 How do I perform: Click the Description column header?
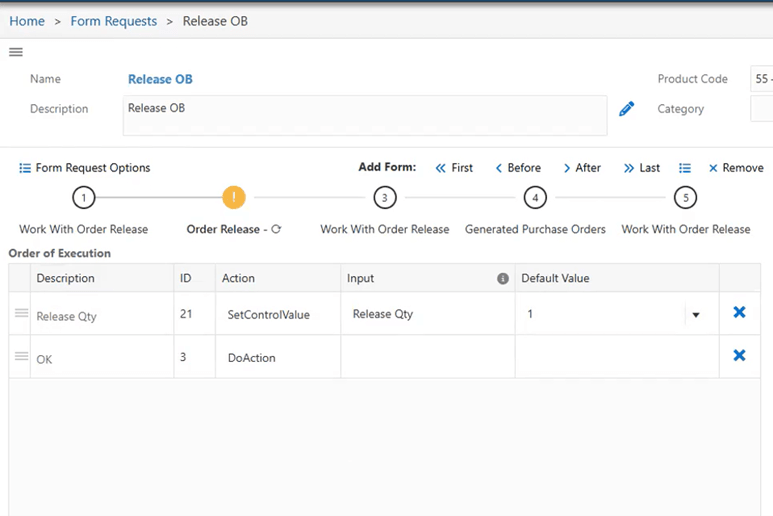pos(102,278)
